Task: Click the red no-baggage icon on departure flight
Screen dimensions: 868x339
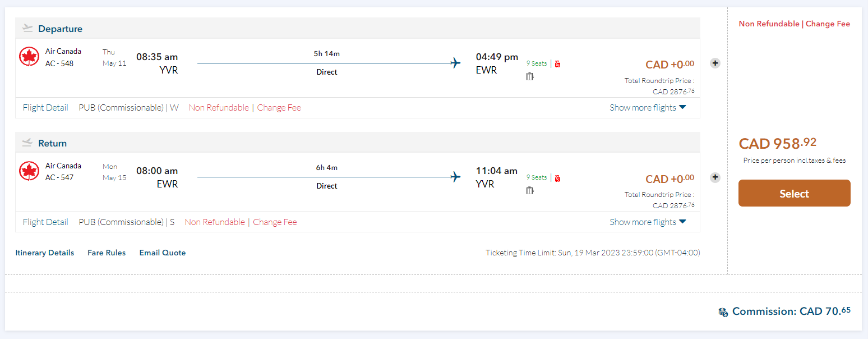Action: point(557,64)
